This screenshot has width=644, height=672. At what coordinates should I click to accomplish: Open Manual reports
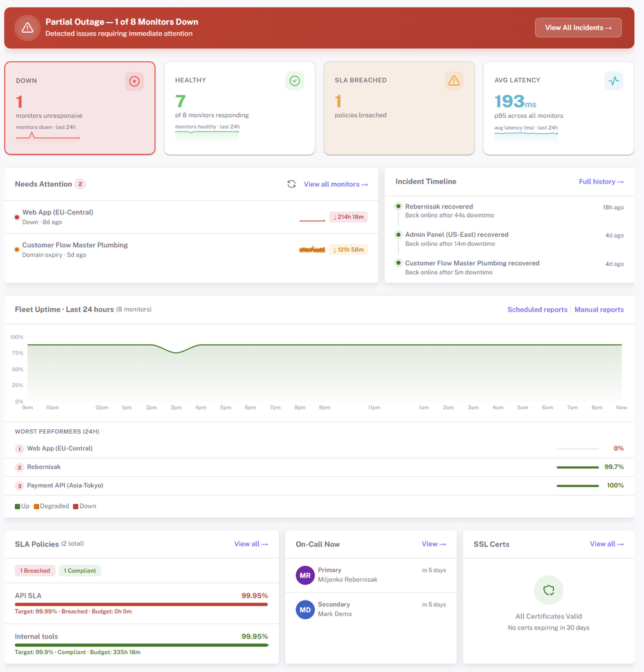pos(599,310)
